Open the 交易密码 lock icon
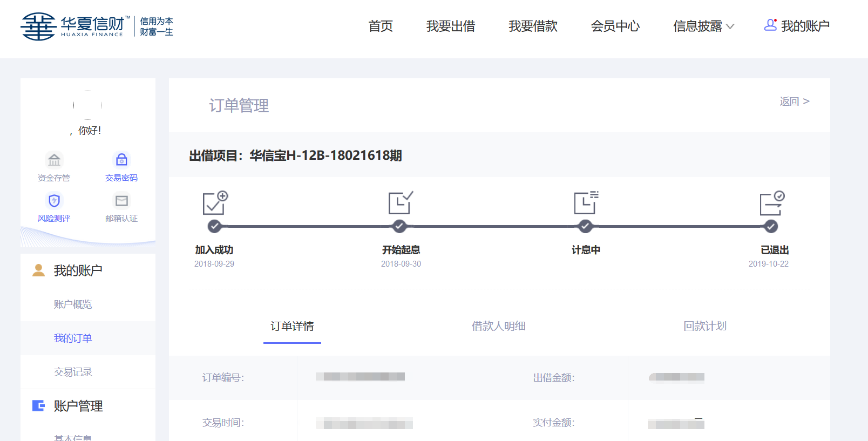 [121, 160]
